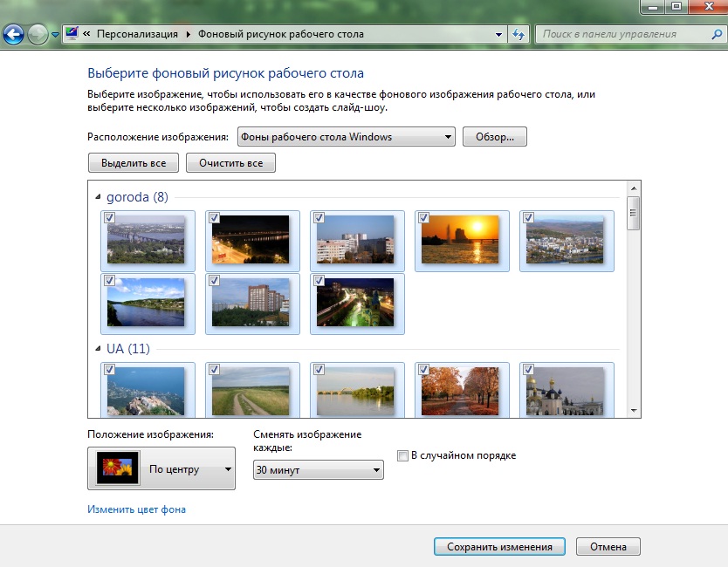Uncheck the night highway wallpaper in goroda
Image resolution: width=728 pixels, height=567 pixels.
coord(214,217)
